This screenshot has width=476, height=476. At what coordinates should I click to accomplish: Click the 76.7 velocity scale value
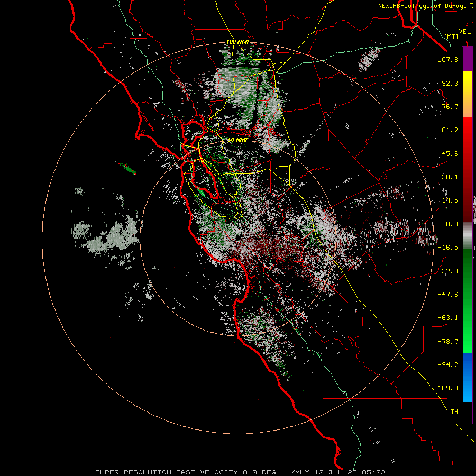click(x=450, y=106)
